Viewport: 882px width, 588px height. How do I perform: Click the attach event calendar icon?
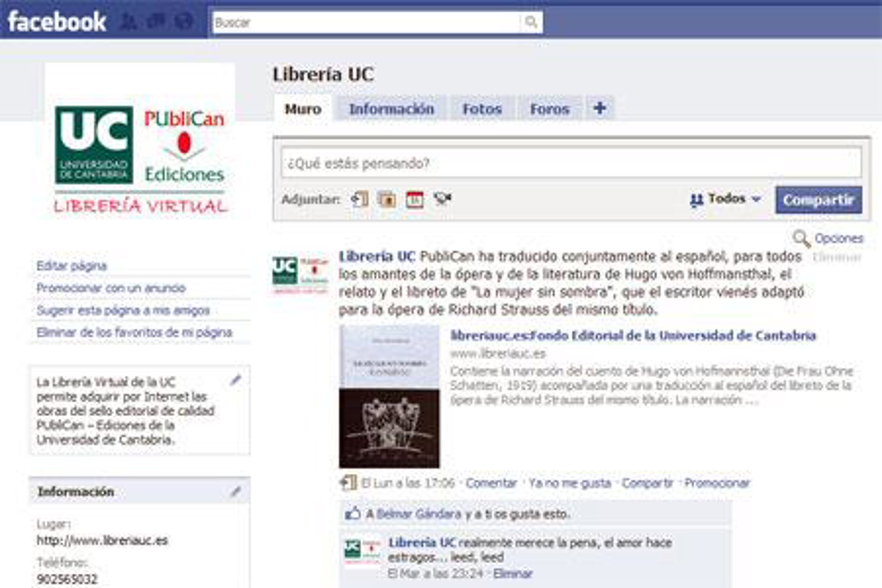point(414,199)
